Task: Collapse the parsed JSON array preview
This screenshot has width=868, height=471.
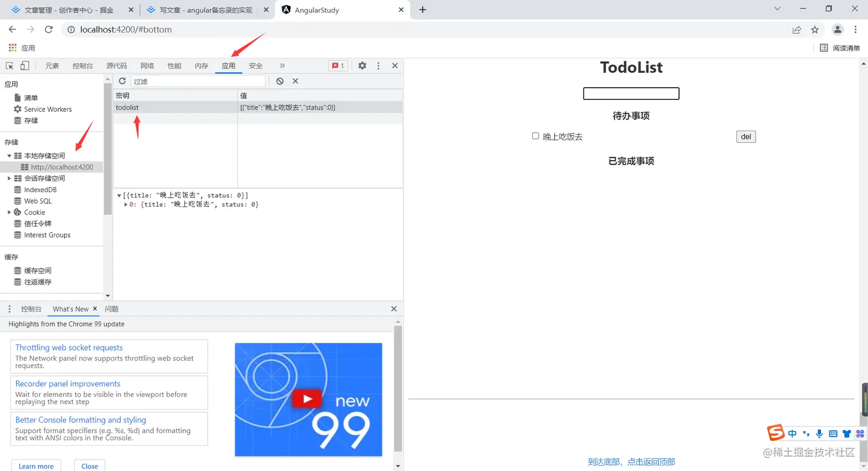Action: click(119, 196)
